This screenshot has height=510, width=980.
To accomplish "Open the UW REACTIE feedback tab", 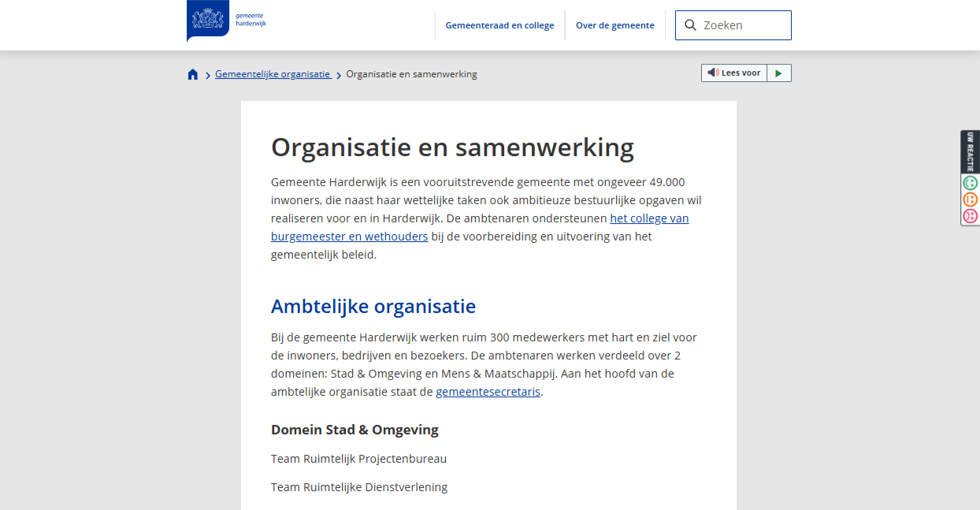I will [x=971, y=151].
